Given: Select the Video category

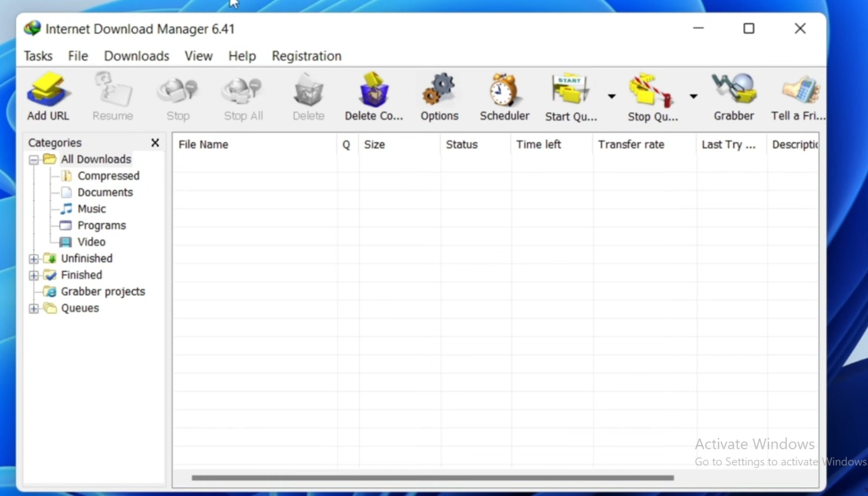Looking at the screenshot, I should 91,242.
